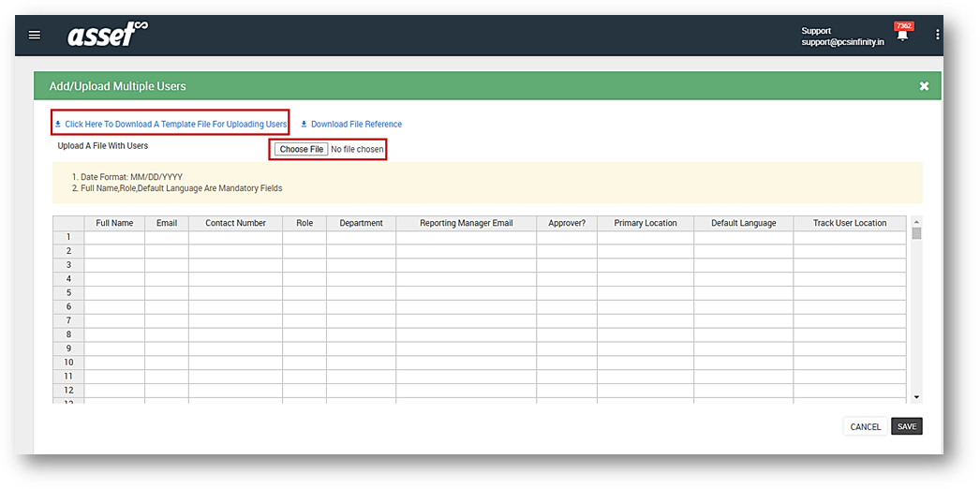Click the Primary Location cell in row 6
This screenshot has width=980, height=489.
click(x=646, y=306)
